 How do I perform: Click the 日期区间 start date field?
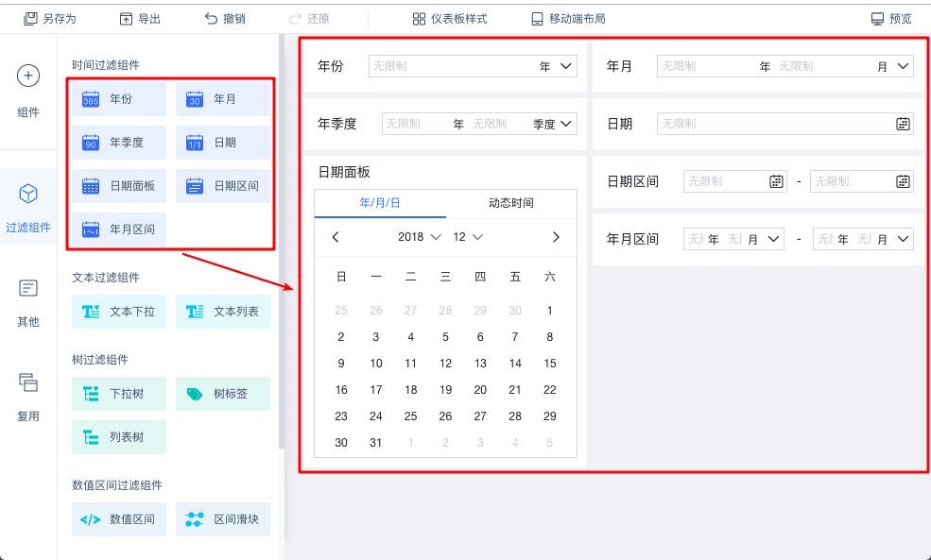(x=726, y=181)
